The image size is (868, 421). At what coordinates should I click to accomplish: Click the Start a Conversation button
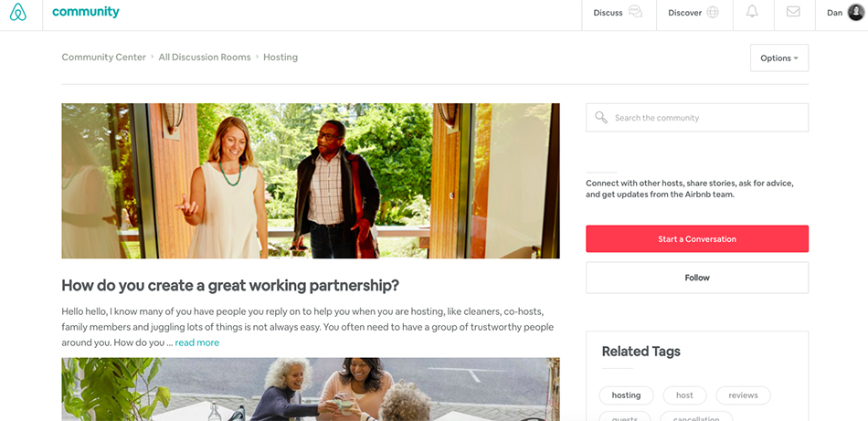(x=697, y=239)
